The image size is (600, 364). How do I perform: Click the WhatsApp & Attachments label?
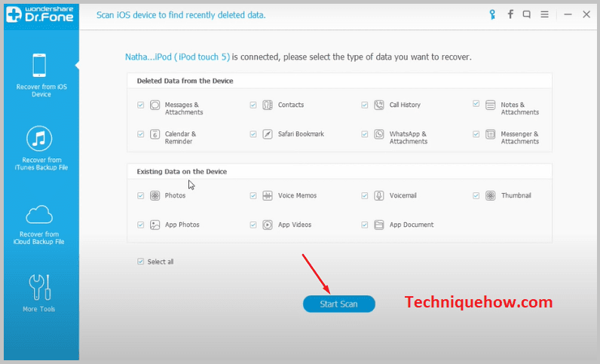409,138
